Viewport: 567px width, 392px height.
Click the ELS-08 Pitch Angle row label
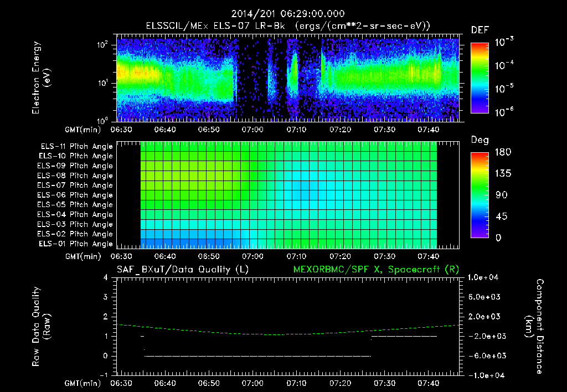coord(75,176)
